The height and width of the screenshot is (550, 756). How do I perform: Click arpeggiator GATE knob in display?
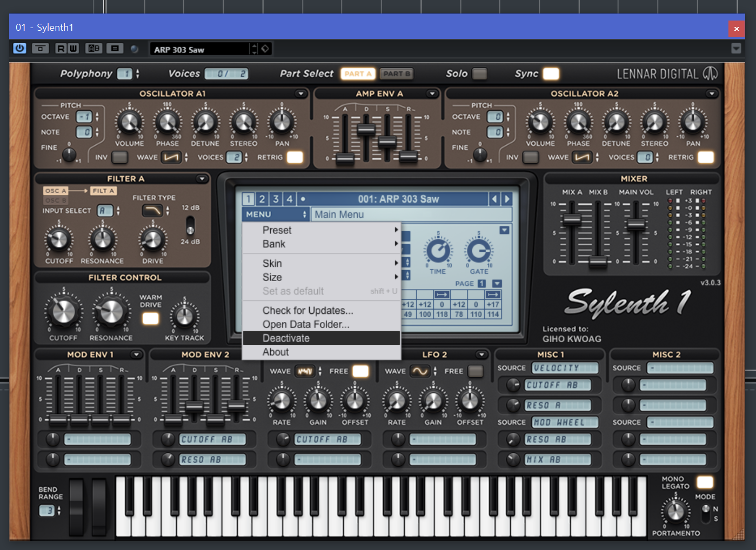[x=479, y=251]
